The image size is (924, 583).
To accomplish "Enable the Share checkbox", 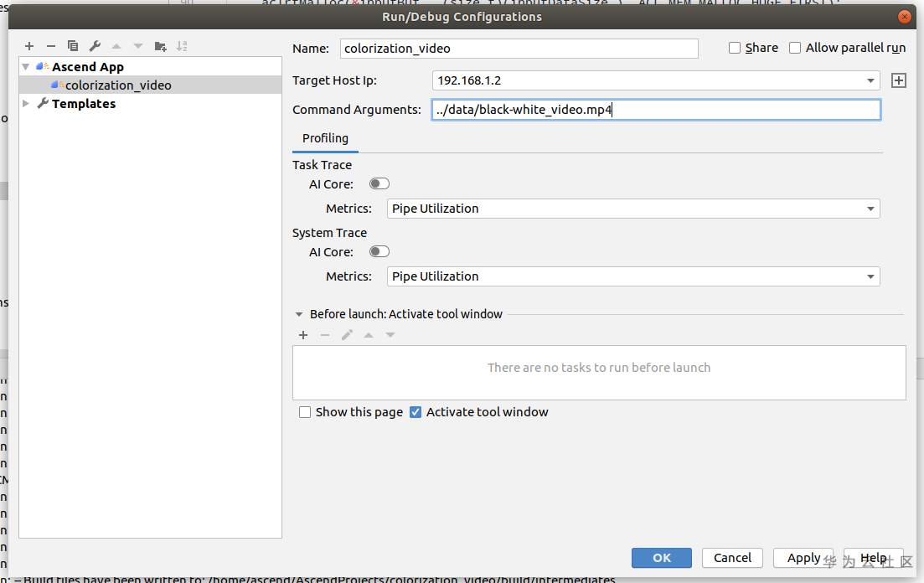I will [x=735, y=48].
